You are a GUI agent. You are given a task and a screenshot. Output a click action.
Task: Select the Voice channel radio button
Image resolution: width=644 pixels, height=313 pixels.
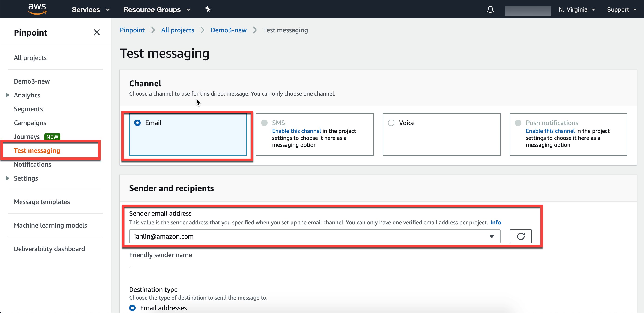[x=391, y=123]
